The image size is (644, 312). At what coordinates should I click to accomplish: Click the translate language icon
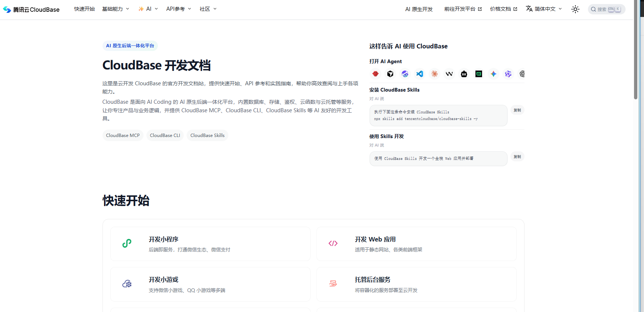pos(529,9)
